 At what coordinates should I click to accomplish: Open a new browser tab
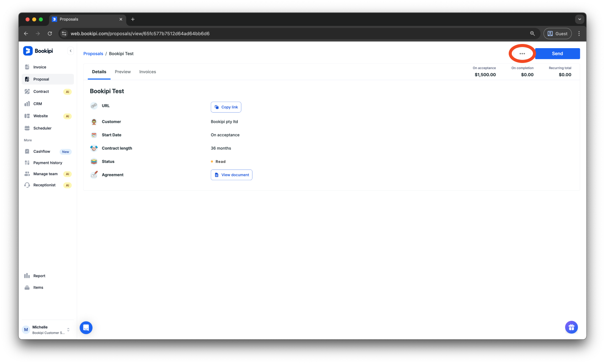coord(133,19)
